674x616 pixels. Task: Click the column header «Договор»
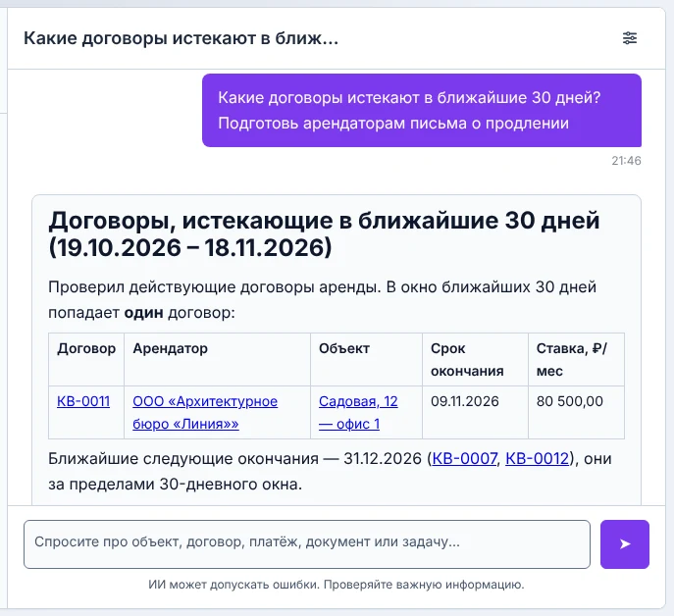(86, 348)
